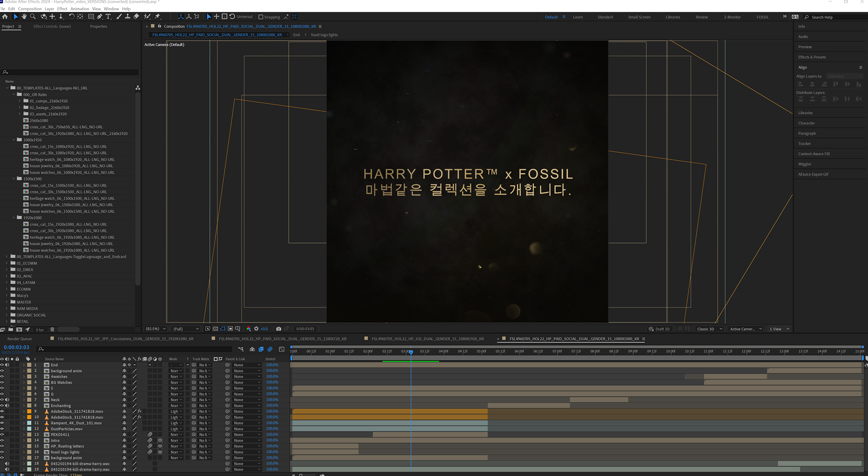Enable motion blur for timeline icon
This screenshot has width=868, height=476.
[x=270, y=349]
